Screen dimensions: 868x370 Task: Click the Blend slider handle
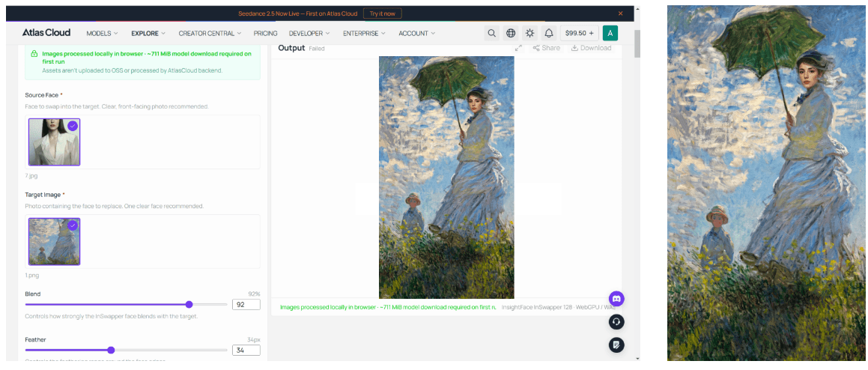(x=189, y=305)
